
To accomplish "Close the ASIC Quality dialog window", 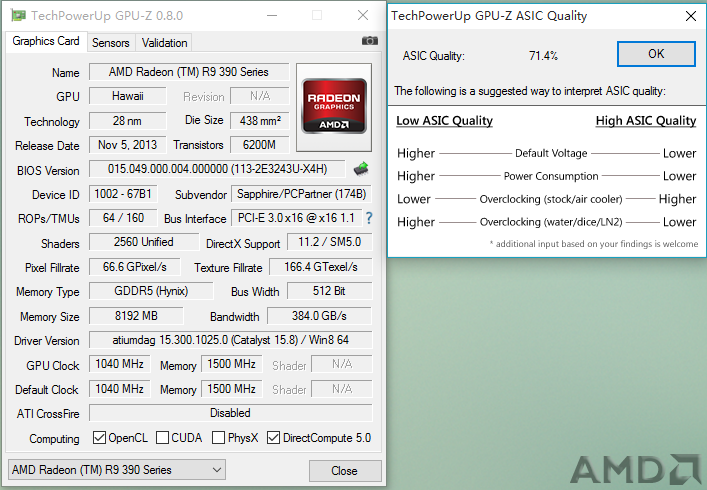I will click(690, 16).
